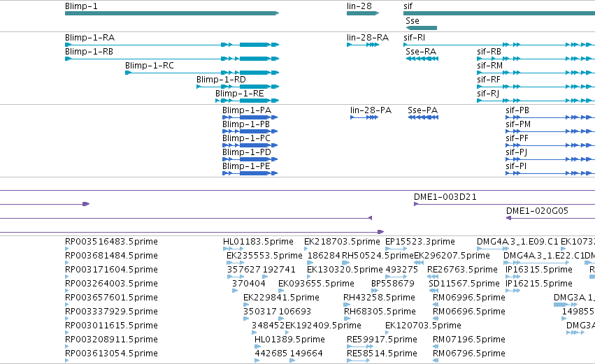
Task: Click EST RH50524.5prime
Action: [x=378, y=256]
